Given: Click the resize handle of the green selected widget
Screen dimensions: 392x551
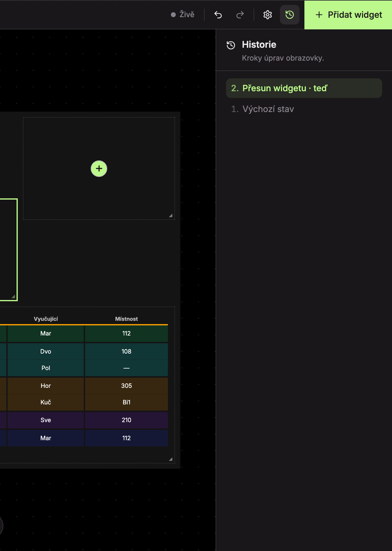Looking at the screenshot, I should [13, 296].
